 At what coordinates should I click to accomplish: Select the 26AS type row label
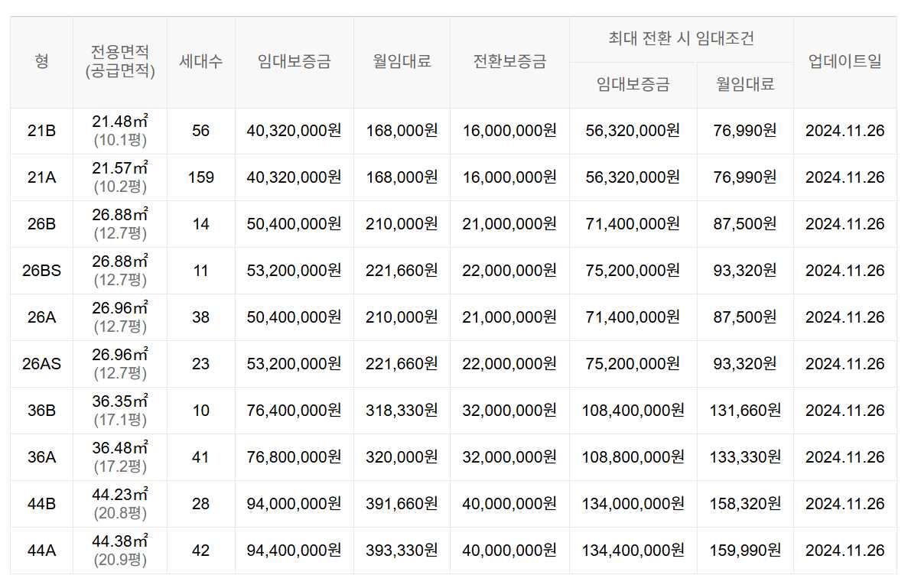pyautogui.click(x=42, y=364)
